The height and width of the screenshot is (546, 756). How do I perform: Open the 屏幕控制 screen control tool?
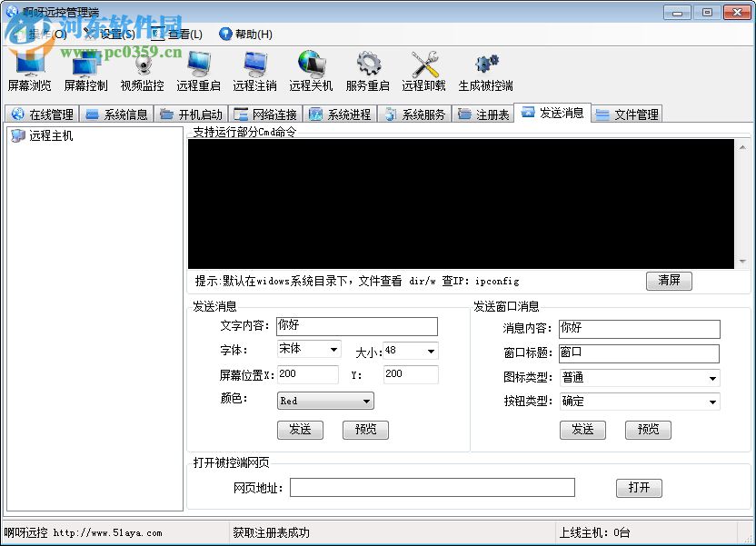(86, 71)
